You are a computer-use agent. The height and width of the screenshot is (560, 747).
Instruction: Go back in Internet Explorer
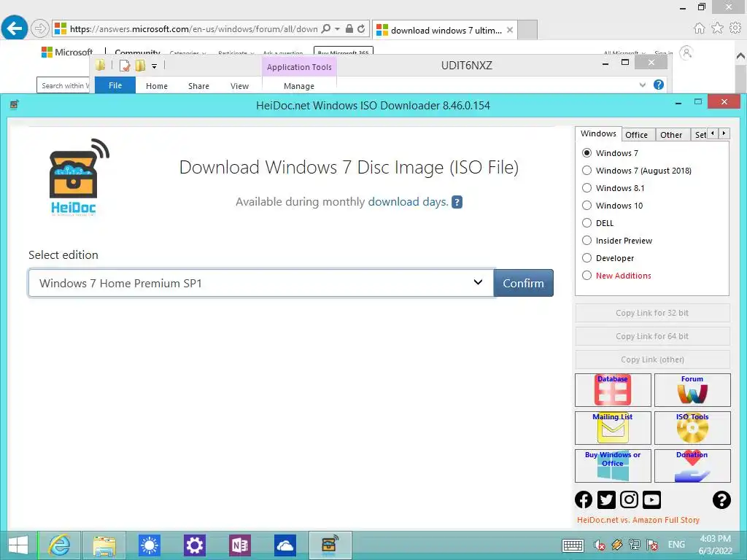click(x=15, y=28)
